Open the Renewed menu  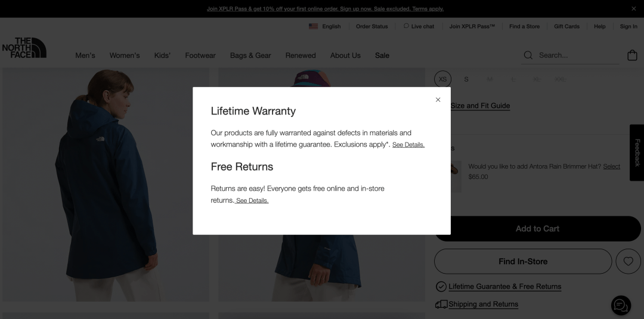[x=301, y=55]
